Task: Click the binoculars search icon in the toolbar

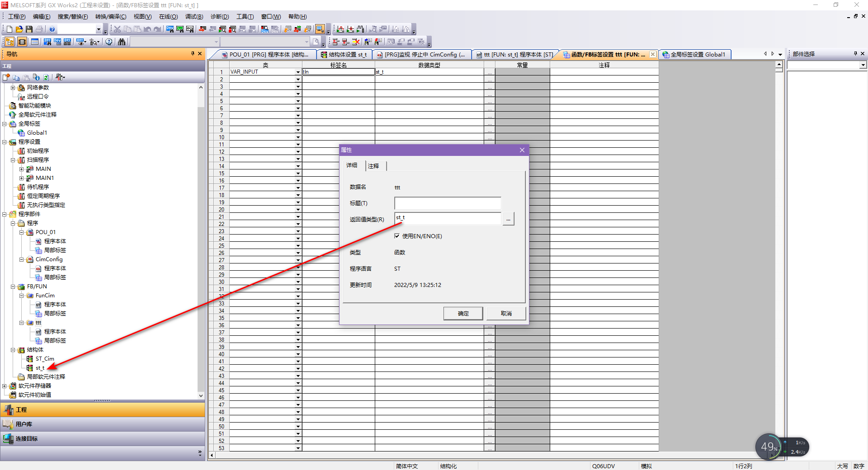Action: pos(122,42)
